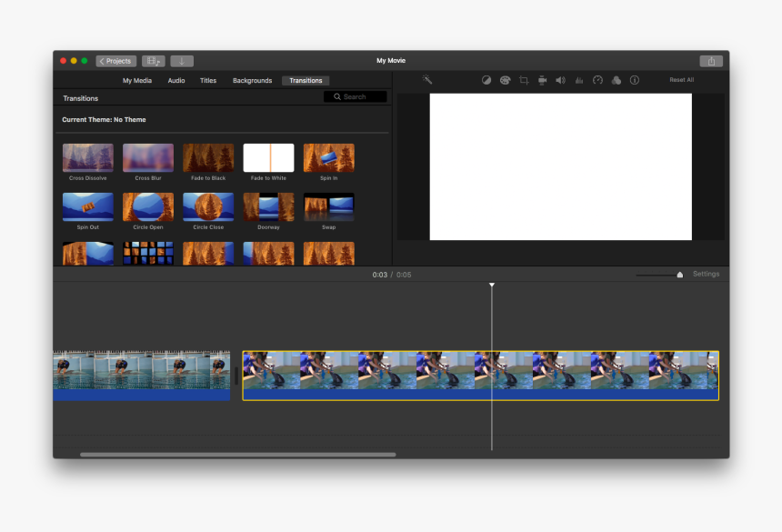Viewport: 782px width, 532px height.
Task: Select the swimming pool clip in timeline
Action: tap(142, 376)
